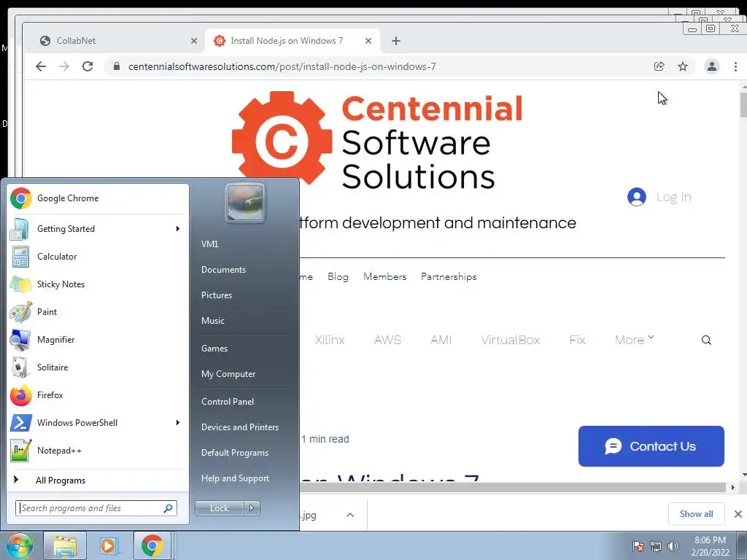Filter posts by AWS category
The height and width of the screenshot is (560, 747).
(x=387, y=340)
